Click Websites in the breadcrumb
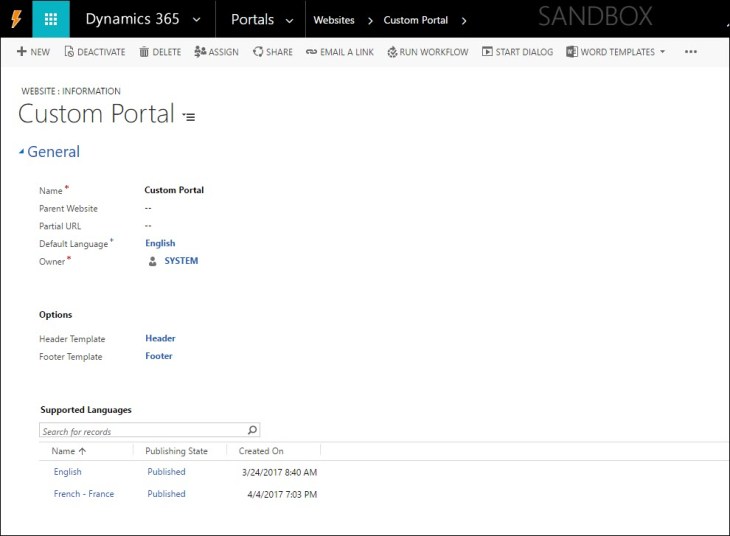The height and width of the screenshot is (536, 730). click(x=333, y=20)
